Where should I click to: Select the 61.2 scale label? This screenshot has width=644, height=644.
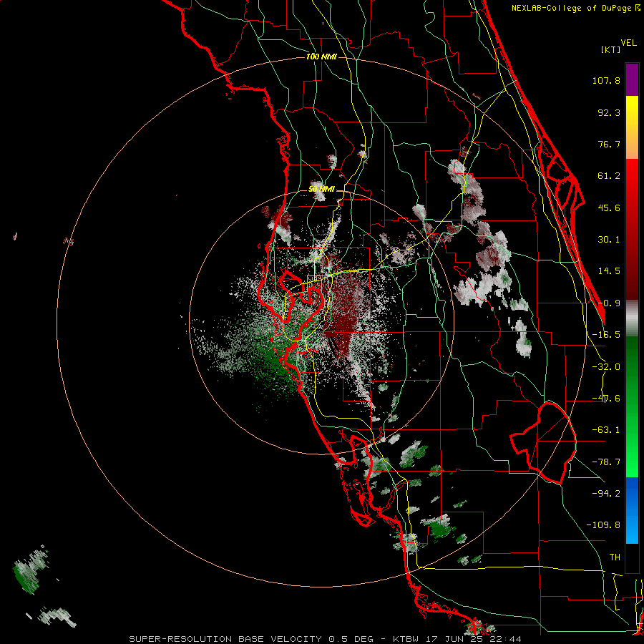point(609,176)
